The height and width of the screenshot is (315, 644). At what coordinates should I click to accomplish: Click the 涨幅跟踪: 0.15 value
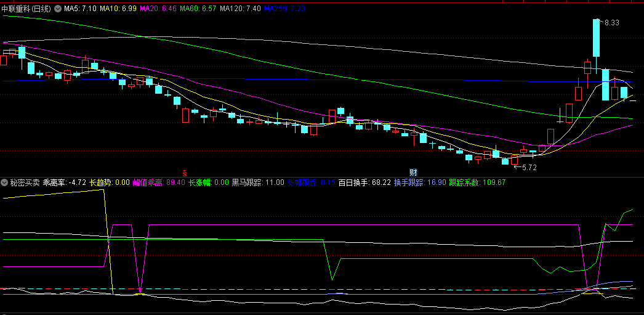point(311,182)
